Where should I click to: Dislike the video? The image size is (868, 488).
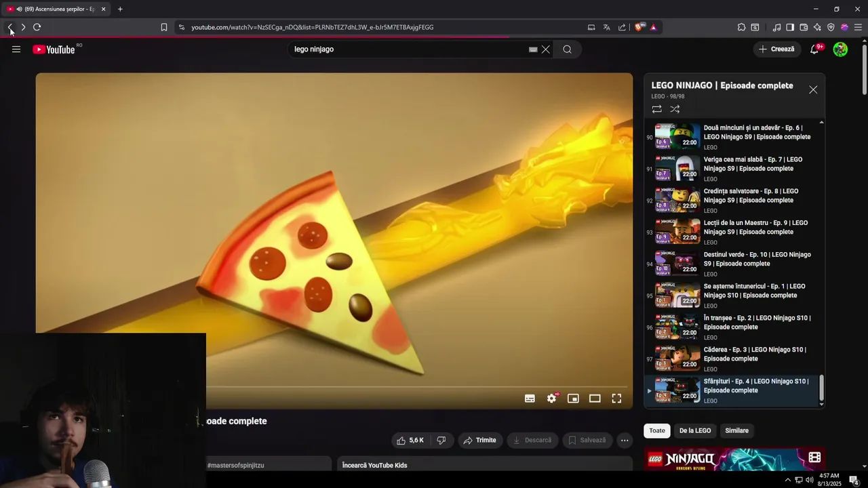coord(441,441)
